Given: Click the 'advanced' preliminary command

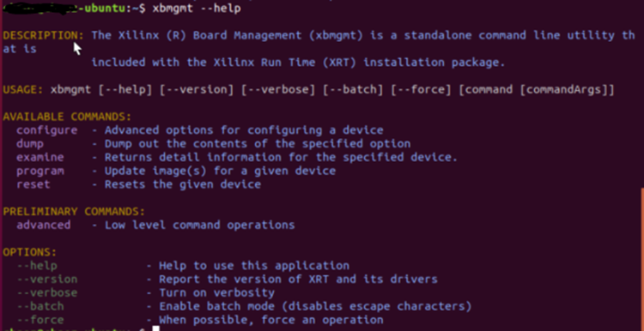Looking at the screenshot, I should click(x=44, y=225).
